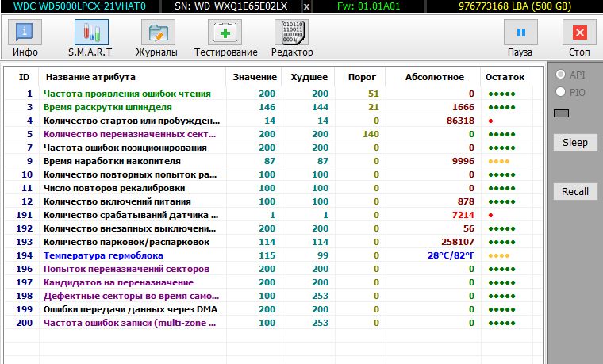Sort by the ID column header

[25, 77]
